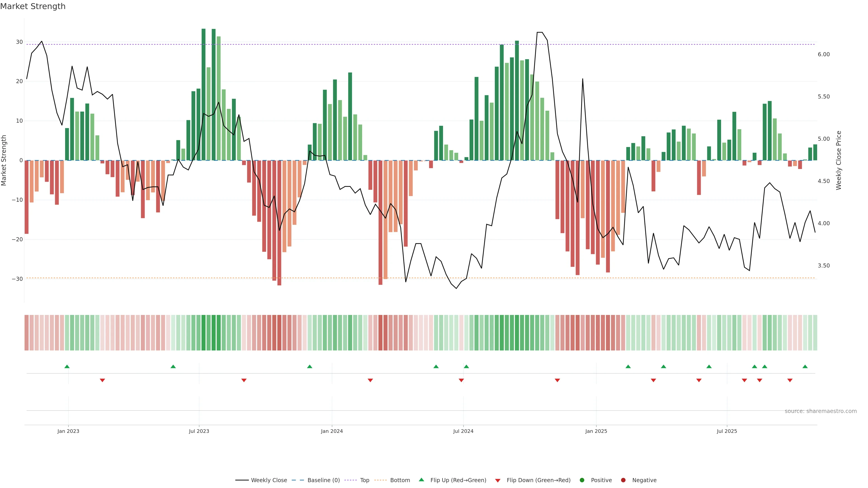Click the 6.00 price axis tick label
The width and height of the screenshot is (868, 488).
pos(823,54)
